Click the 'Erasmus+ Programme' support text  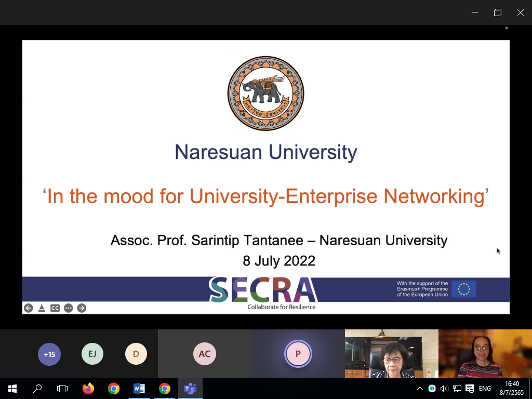click(422, 289)
